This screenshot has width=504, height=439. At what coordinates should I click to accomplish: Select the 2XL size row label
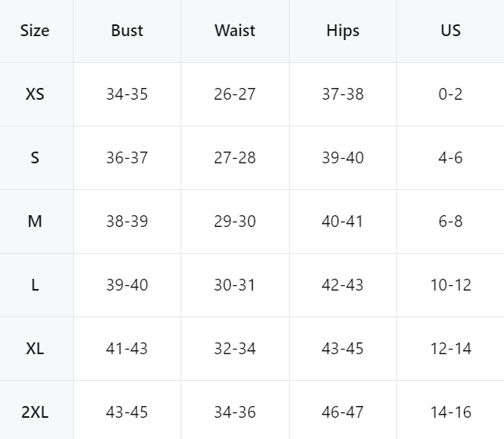[x=35, y=411]
